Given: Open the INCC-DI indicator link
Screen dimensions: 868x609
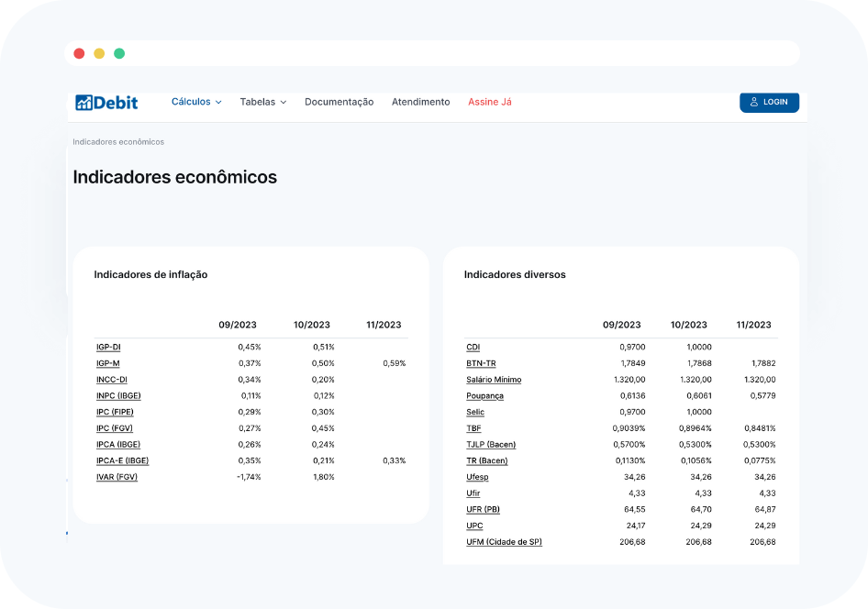Looking at the screenshot, I should tap(112, 380).
